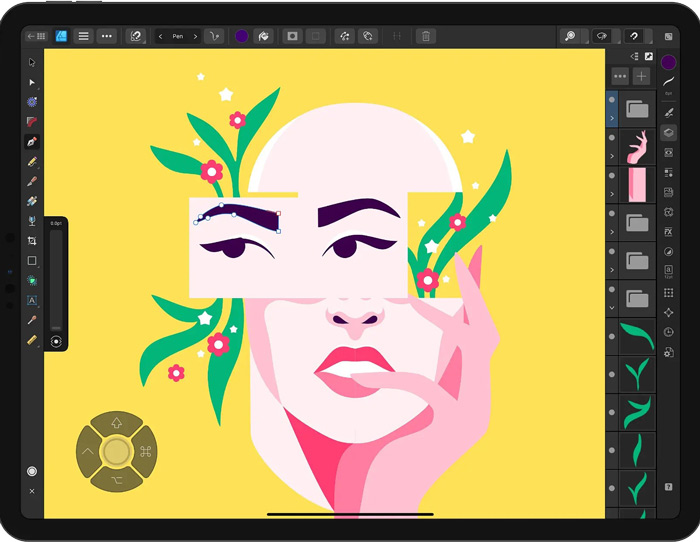The height and width of the screenshot is (542, 700).
Task: Toggle pressure control below width slider
Action: click(x=56, y=342)
